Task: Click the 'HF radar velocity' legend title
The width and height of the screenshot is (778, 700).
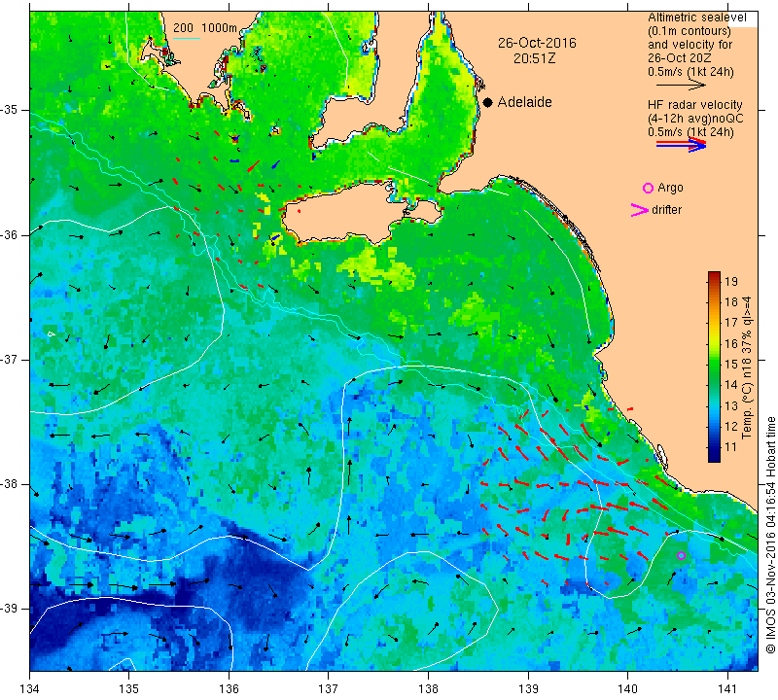Action: 694,105
